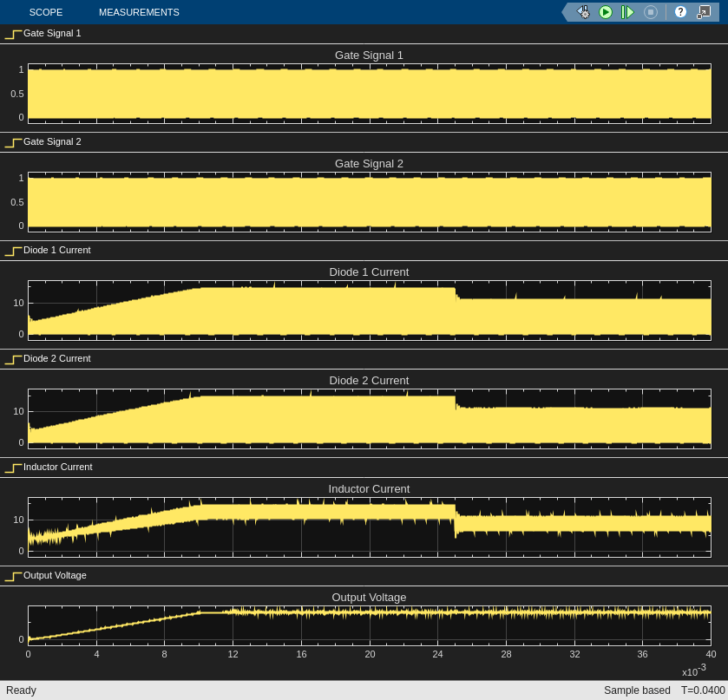Select the Gate Signal 2 legend label

click(x=52, y=141)
